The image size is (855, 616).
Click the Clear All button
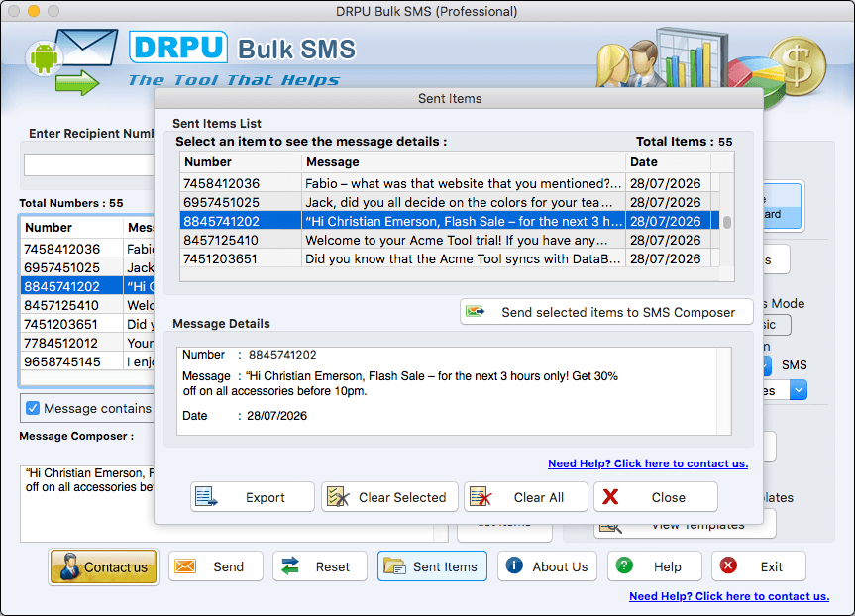click(x=526, y=496)
